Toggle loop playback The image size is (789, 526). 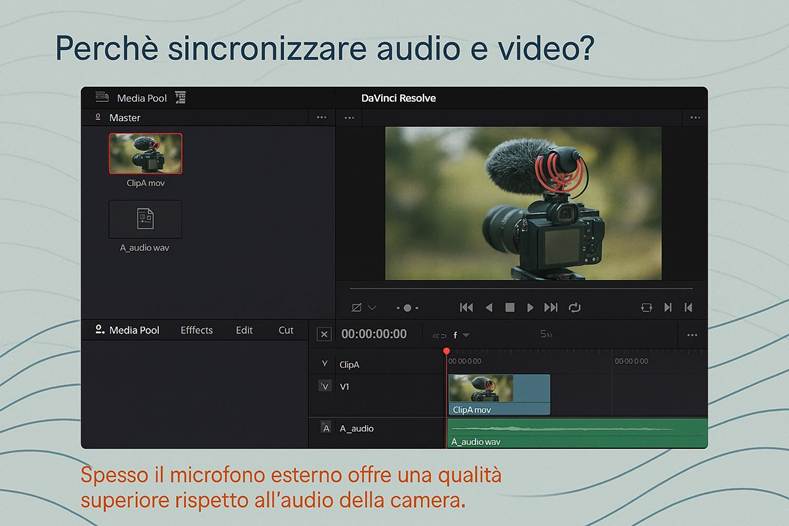(575, 307)
